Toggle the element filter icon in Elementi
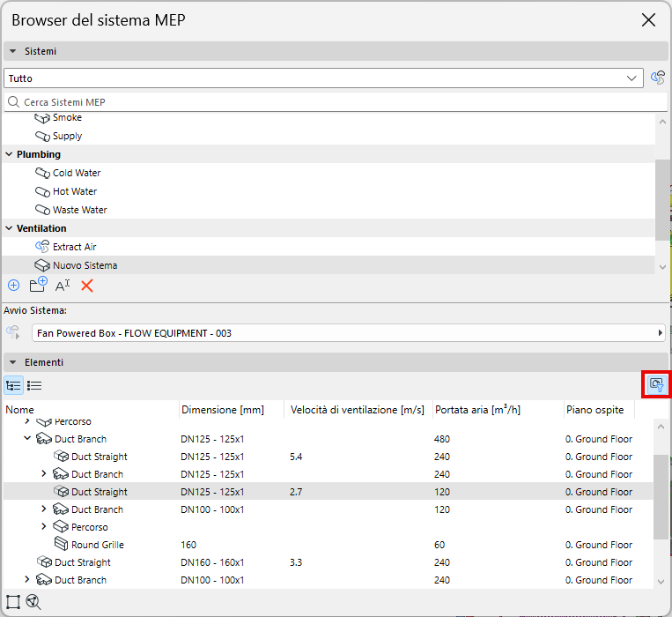The height and width of the screenshot is (617, 672). click(656, 384)
